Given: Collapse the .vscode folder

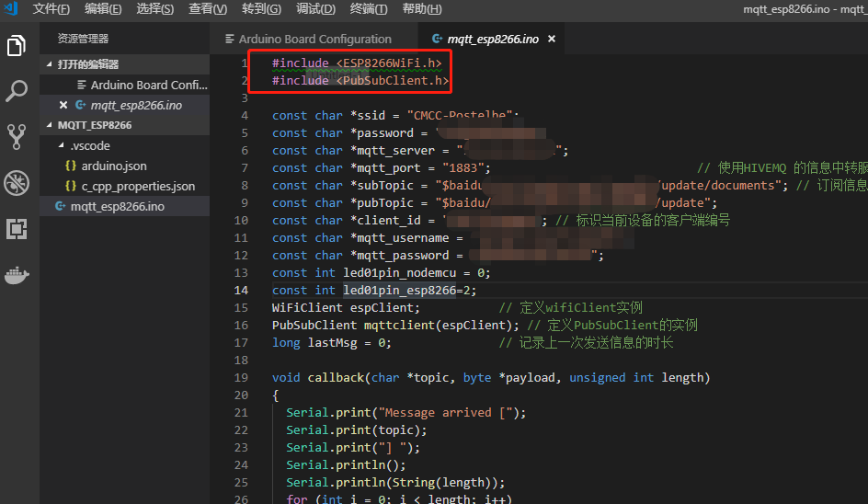Looking at the screenshot, I should click(61, 145).
